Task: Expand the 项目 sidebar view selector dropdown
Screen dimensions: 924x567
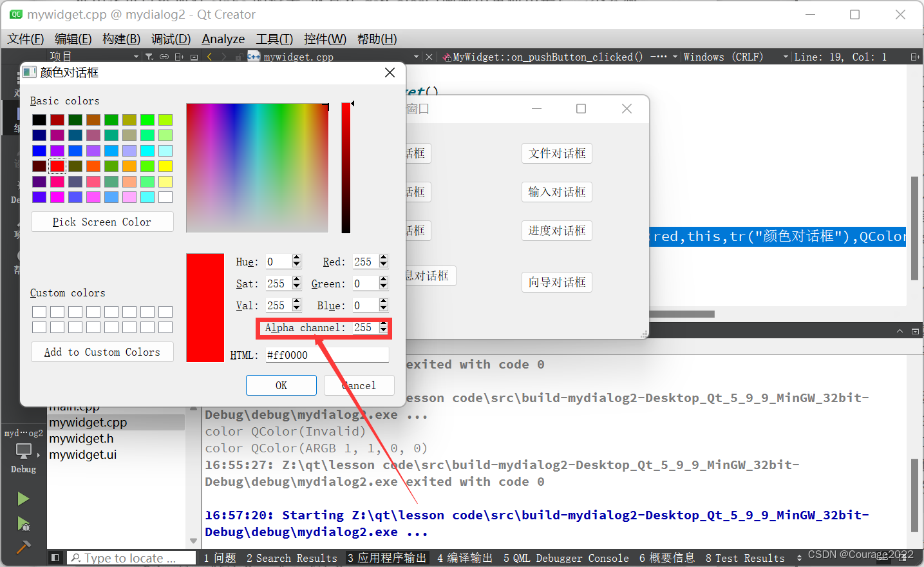Action: tap(135, 57)
